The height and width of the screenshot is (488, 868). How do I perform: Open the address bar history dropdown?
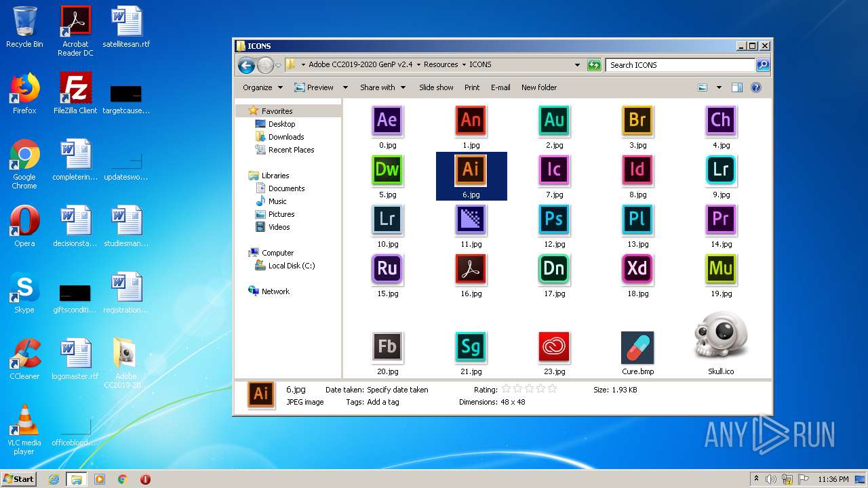pos(577,65)
